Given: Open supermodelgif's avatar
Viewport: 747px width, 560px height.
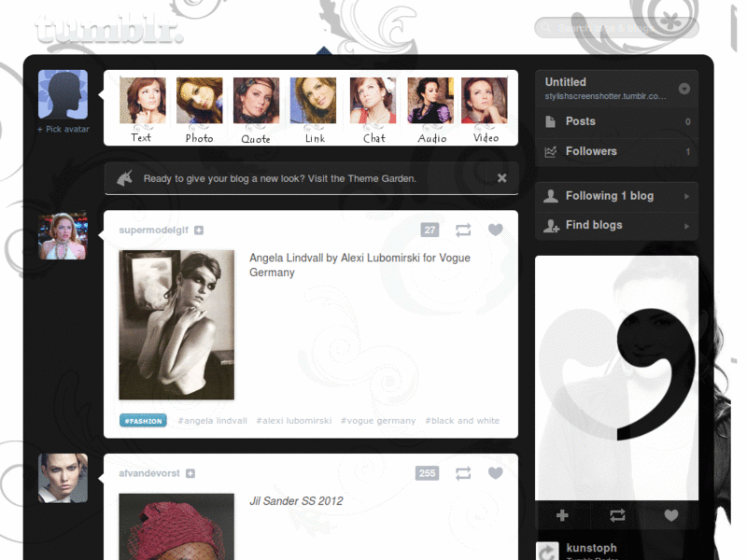Looking at the screenshot, I should (63, 235).
